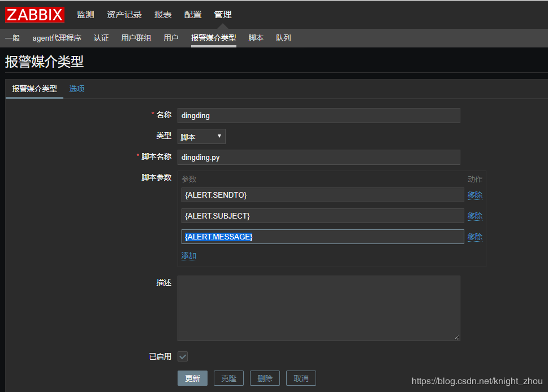Viewport: 548px width, 392px height.
Task: Switch to the 选项 tab
Action: tap(77, 89)
